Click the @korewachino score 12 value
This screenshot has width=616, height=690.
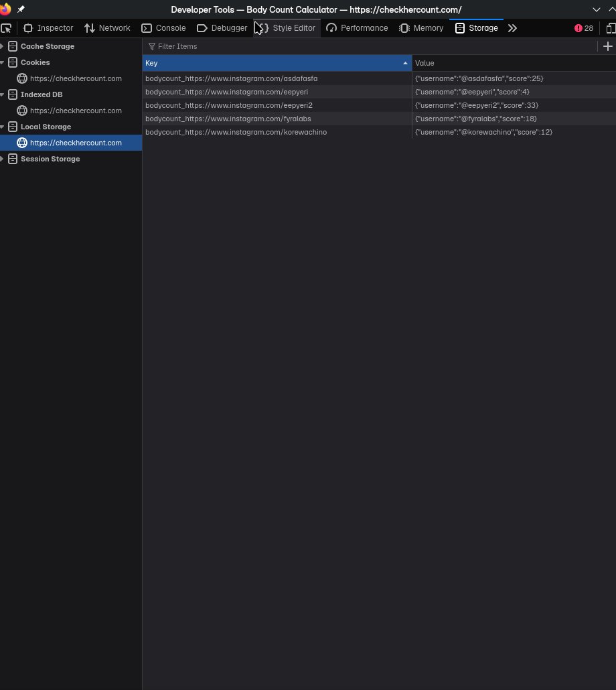[483, 132]
